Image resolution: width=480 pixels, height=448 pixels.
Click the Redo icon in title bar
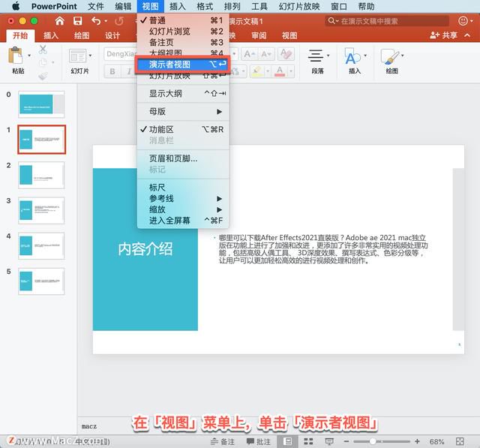point(119,21)
